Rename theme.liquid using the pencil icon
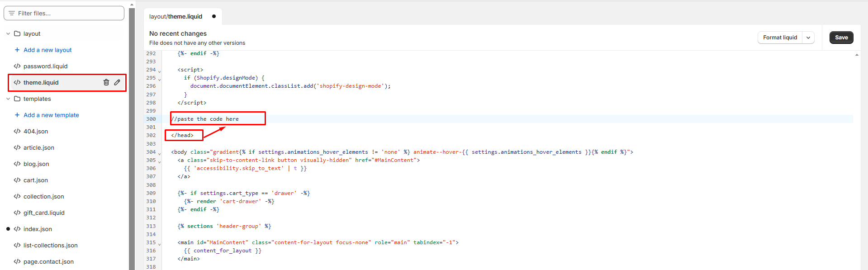This screenshot has width=868, height=270. [117, 82]
